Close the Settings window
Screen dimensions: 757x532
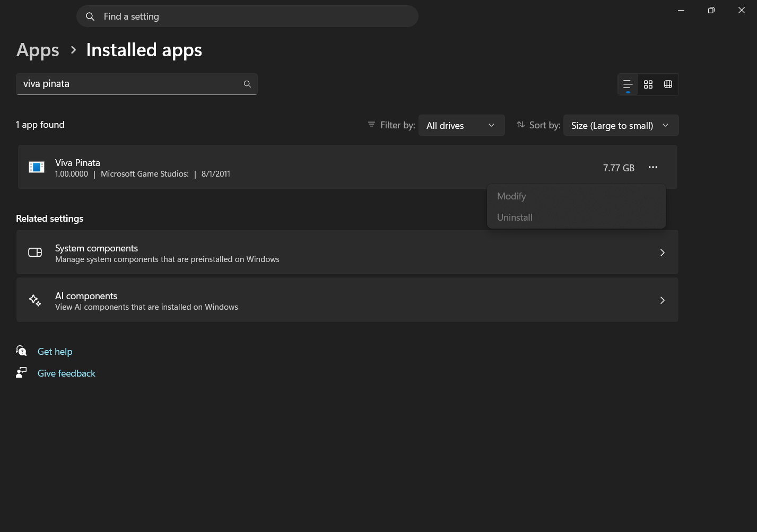742,10
